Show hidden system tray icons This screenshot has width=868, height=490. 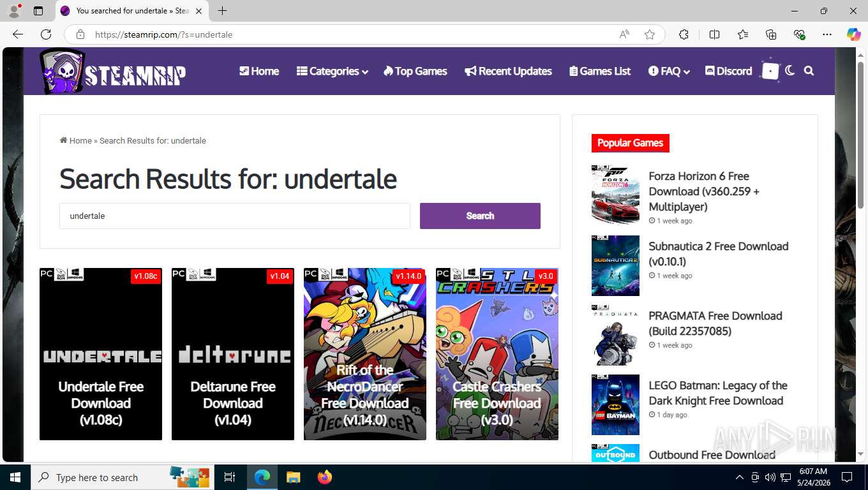pos(740,477)
